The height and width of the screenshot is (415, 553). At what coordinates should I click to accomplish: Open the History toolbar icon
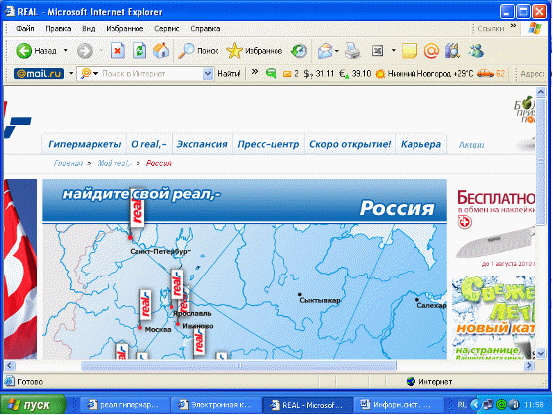tap(299, 51)
